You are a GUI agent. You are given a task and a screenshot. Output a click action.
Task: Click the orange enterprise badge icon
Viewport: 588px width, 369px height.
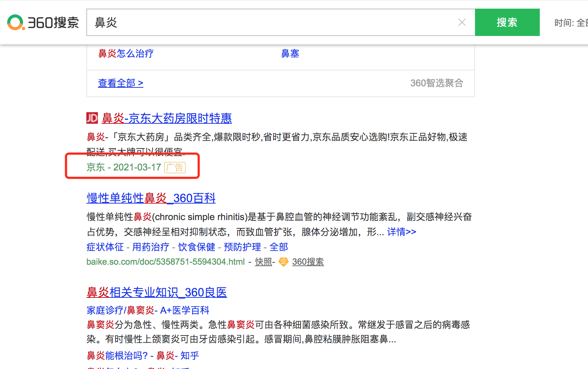(x=284, y=262)
